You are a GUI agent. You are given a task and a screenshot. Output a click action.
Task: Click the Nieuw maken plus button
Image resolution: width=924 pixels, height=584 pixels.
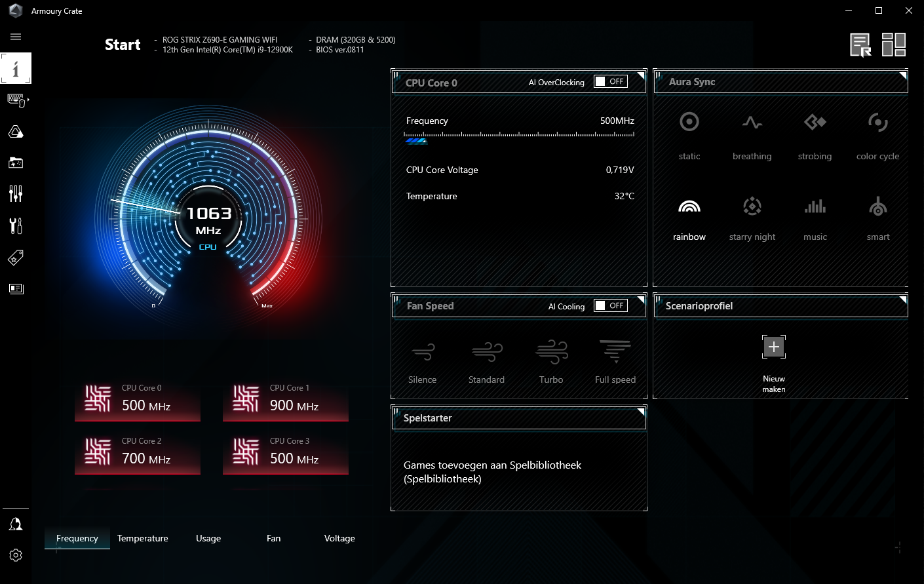pyautogui.click(x=774, y=347)
